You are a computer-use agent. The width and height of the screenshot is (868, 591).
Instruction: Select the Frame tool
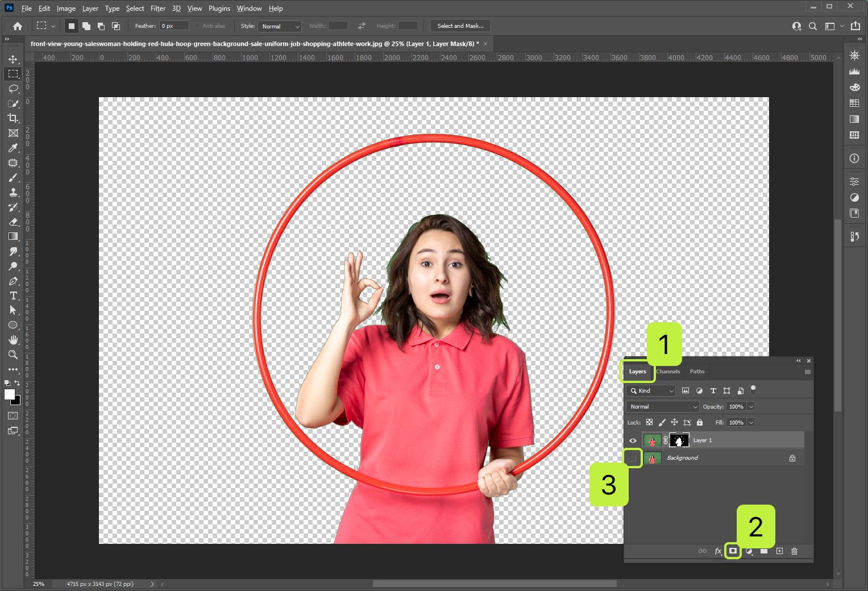(x=13, y=133)
